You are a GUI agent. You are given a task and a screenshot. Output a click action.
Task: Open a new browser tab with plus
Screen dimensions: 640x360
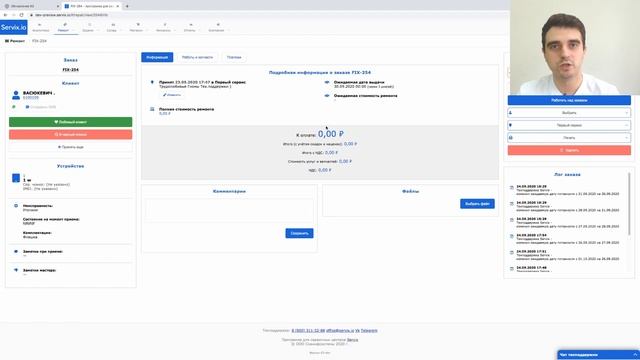point(127,7)
